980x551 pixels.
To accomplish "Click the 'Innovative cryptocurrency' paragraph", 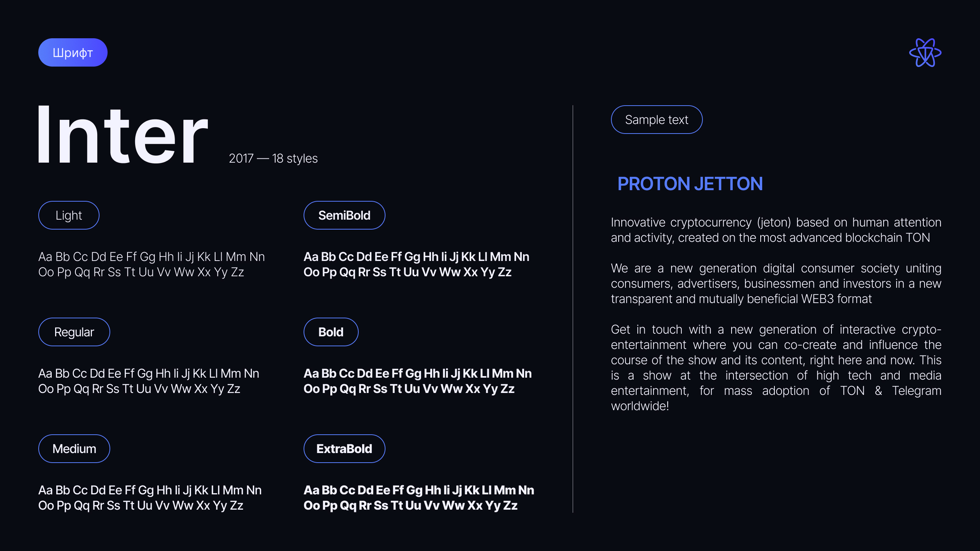I will [776, 230].
